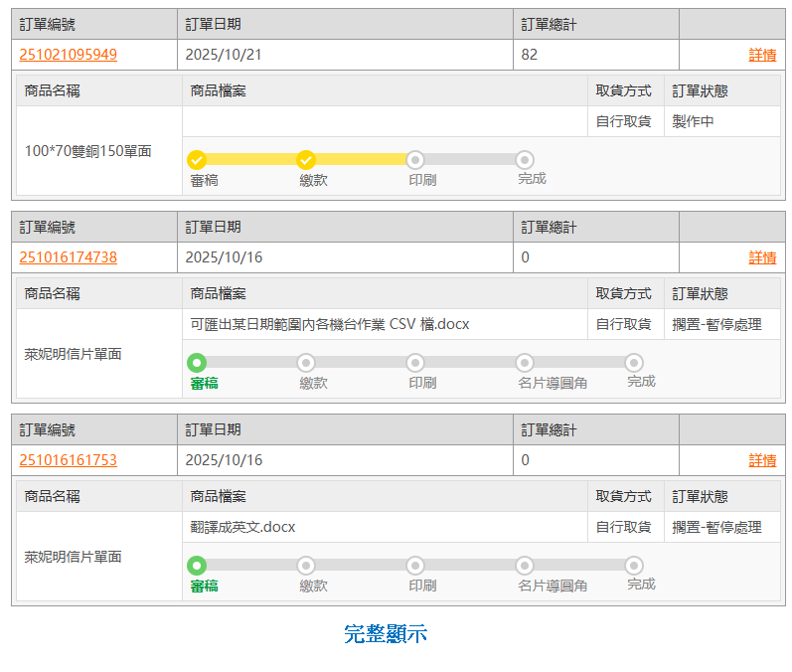The height and width of the screenshot is (672, 792).
Task: Click the 完整顯示 link
Action: (x=386, y=634)
